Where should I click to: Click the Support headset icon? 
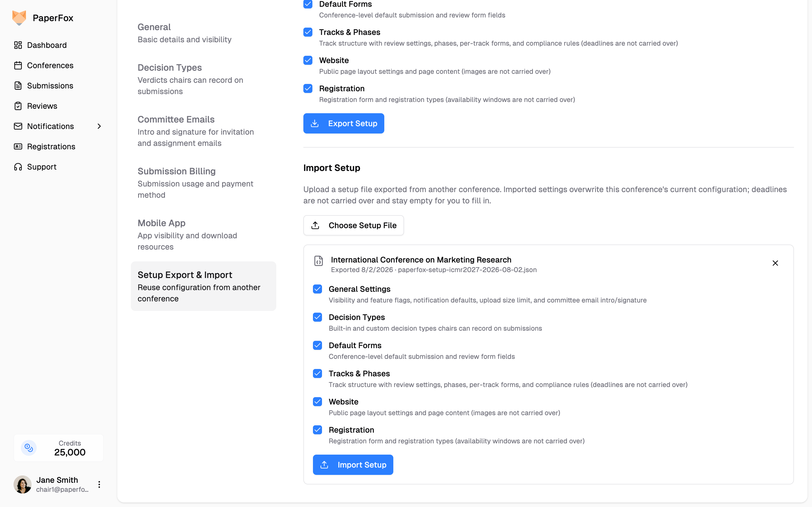[x=18, y=167]
